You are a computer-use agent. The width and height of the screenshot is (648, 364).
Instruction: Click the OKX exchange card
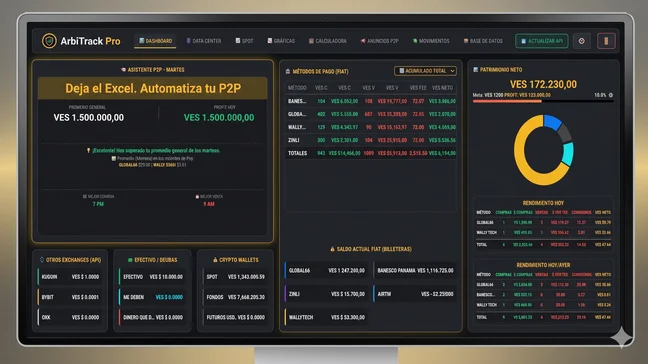[70, 317]
